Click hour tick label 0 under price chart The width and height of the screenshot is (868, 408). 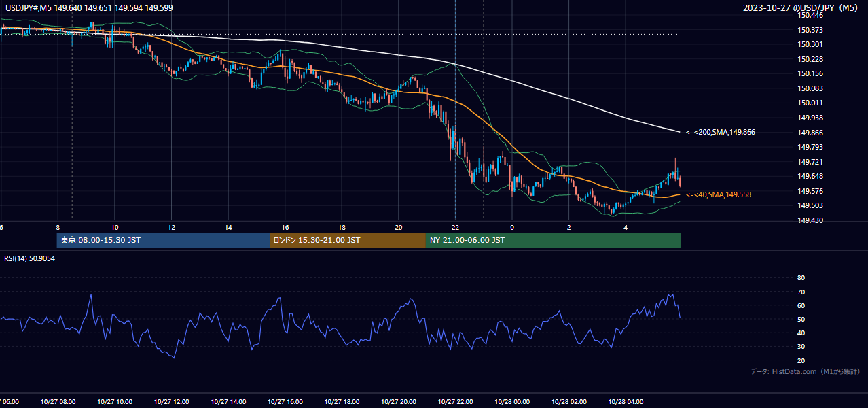point(512,227)
